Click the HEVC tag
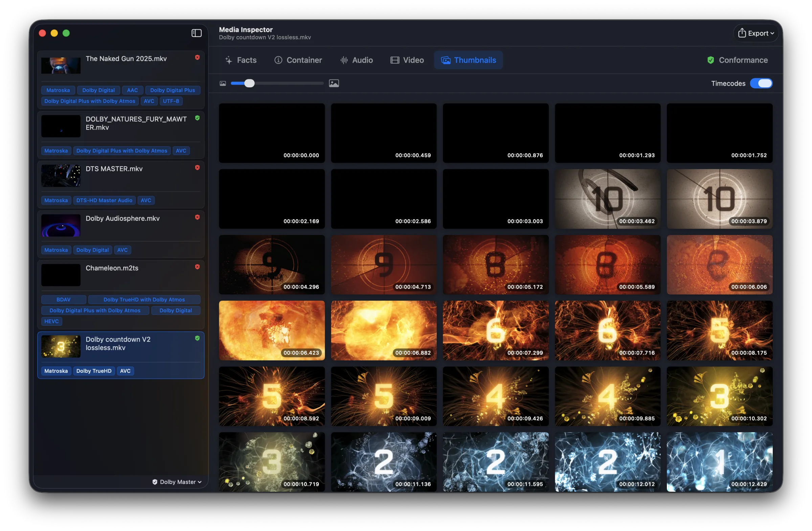812x531 pixels. pyautogui.click(x=51, y=321)
